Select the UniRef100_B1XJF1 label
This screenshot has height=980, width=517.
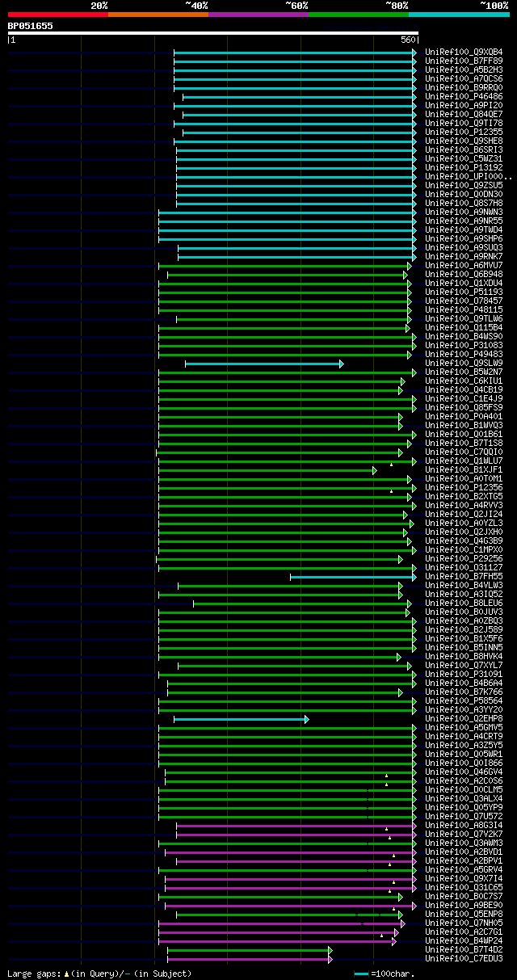(x=464, y=470)
